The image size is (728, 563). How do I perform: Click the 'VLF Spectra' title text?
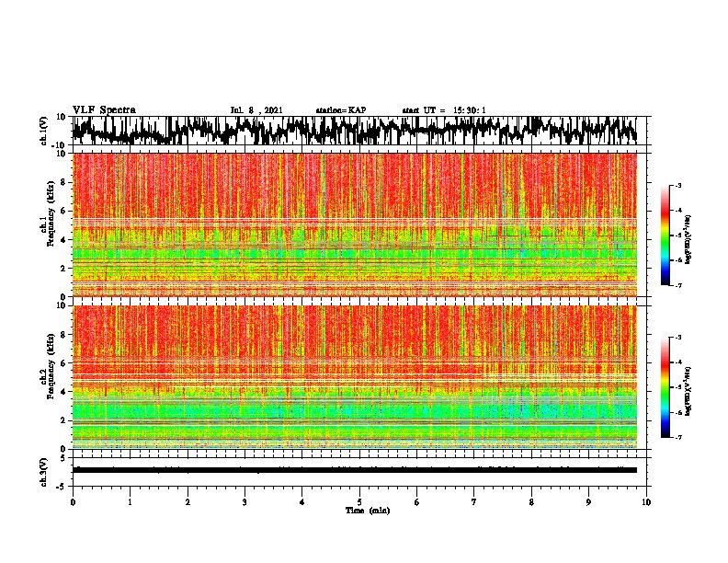(104, 110)
